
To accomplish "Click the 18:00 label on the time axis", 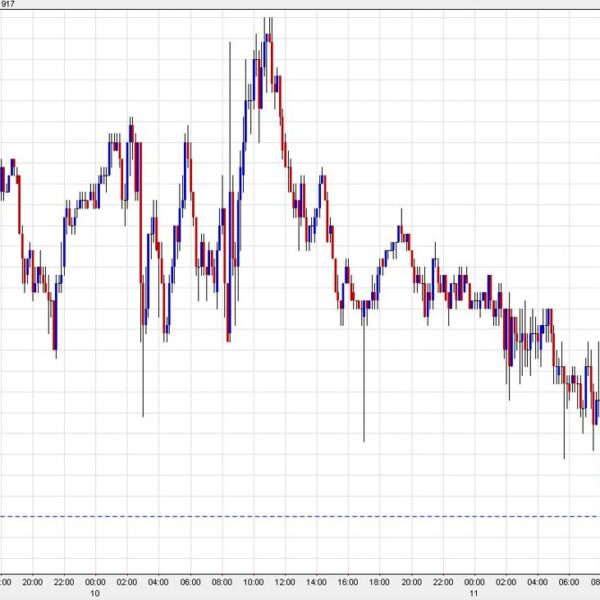I will coord(380,581).
